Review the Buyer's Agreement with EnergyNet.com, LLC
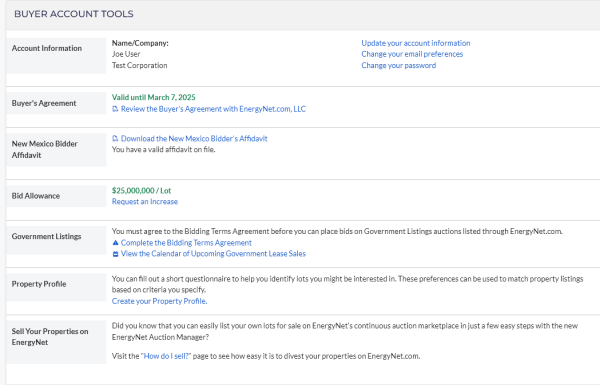The height and width of the screenshot is (385, 600). click(x=213, y=109)
